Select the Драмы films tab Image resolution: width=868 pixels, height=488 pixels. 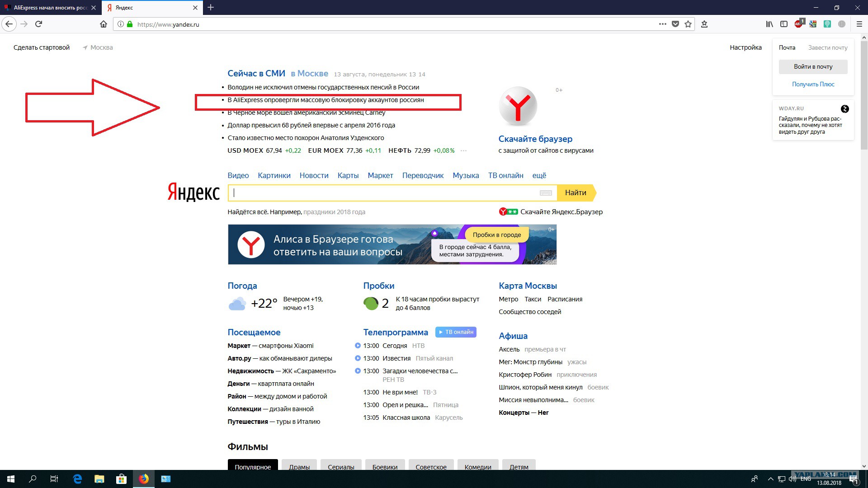click(x=299, y=465)
